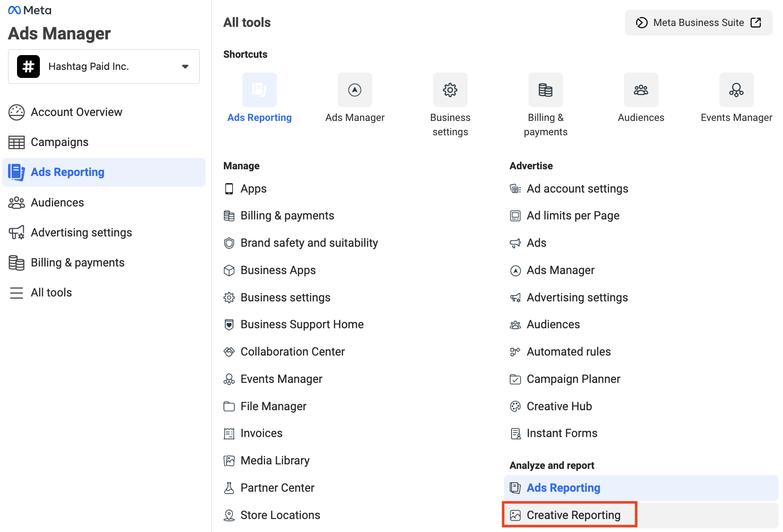The width and height of the screenshot is (783, 532).
Task: Click the Creative Hub palette icon
Action: (515, 407)
